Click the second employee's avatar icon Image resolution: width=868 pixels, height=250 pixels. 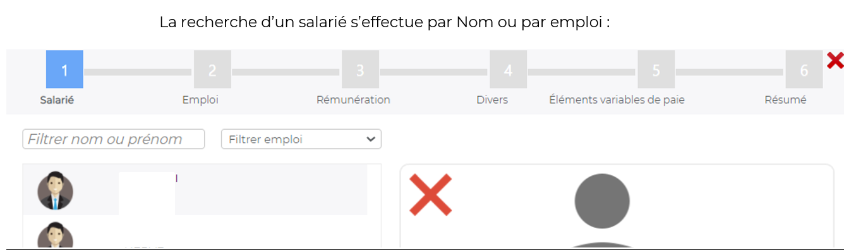click(x=56, y=235)
